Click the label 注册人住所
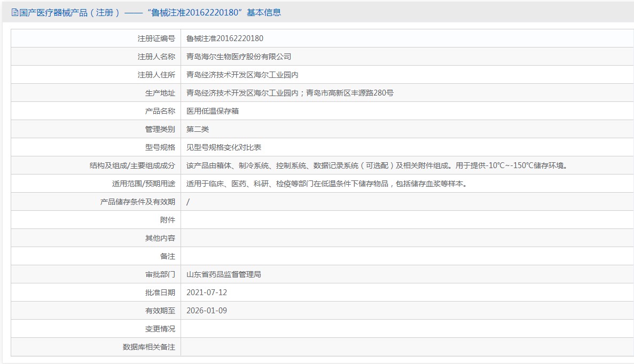 [x=156, y=75]
